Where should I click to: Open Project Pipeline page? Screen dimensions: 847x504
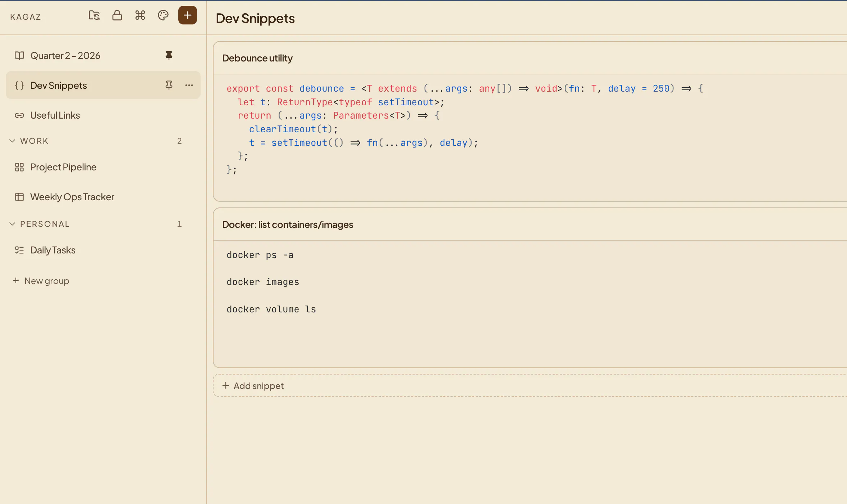pos(103,167)
